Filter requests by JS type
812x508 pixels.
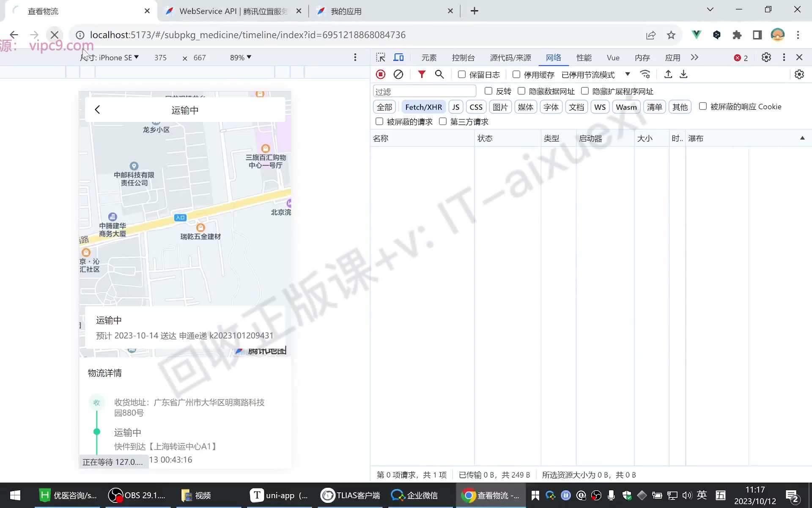(455, 107)
